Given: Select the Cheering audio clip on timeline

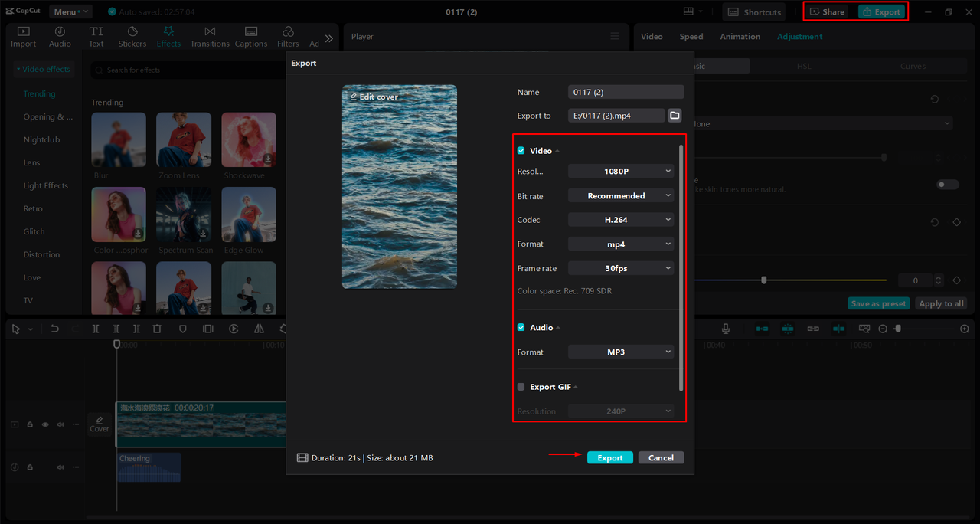Looking at the screenshot, I should point(149,467).
